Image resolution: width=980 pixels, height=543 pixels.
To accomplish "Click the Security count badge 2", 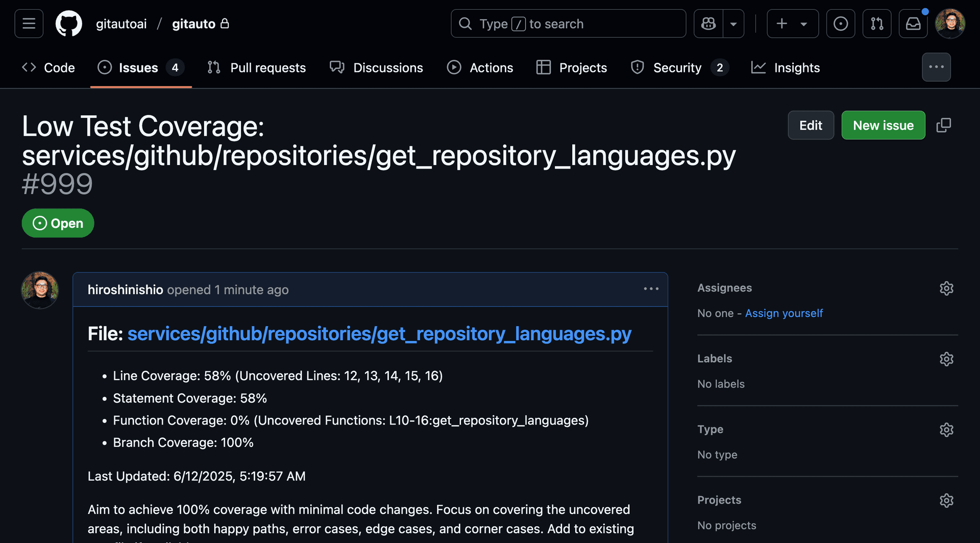I will point(720,67).
